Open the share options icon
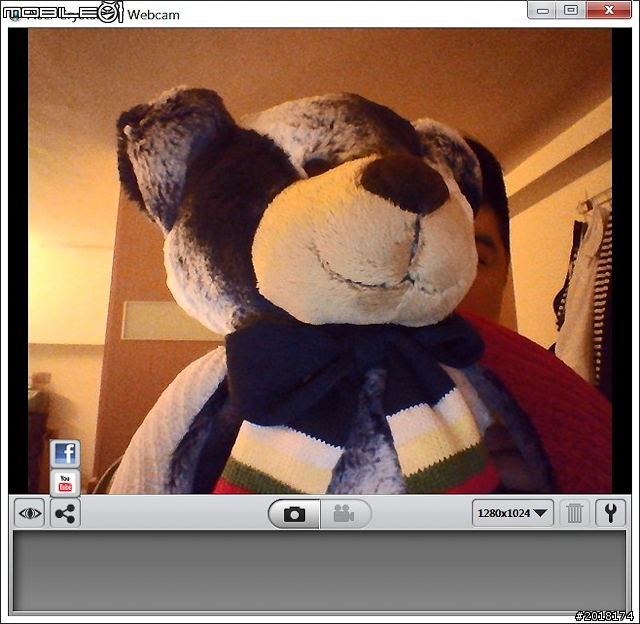Screen dimensions: 640x624 (65, 513)
